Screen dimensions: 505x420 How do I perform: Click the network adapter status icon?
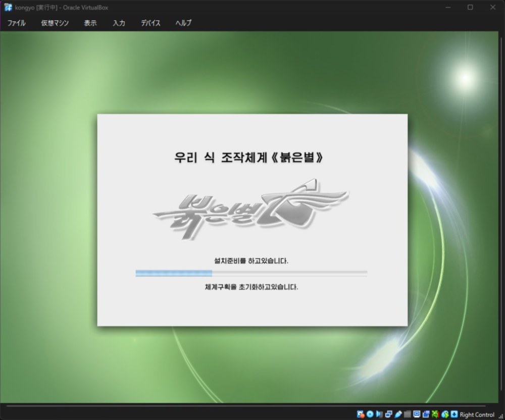(389, 414)
